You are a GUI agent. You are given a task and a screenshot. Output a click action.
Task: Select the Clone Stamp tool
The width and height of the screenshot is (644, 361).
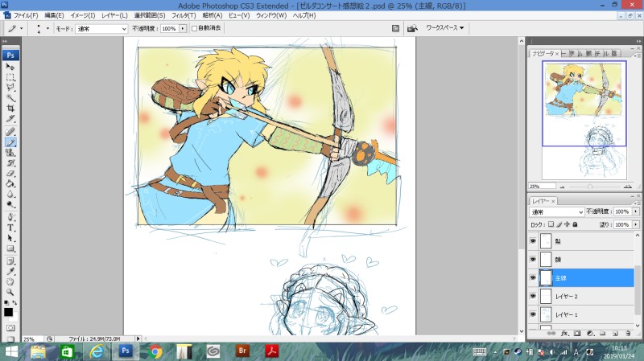pos(10,153)
